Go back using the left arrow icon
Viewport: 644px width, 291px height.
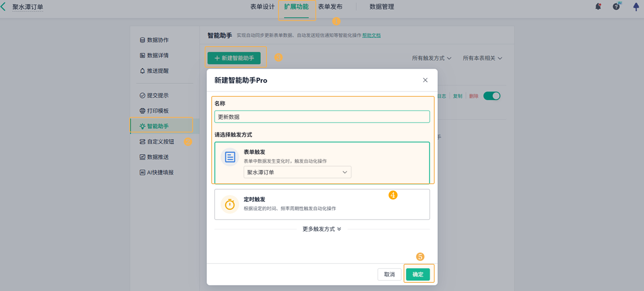(3, 7)
